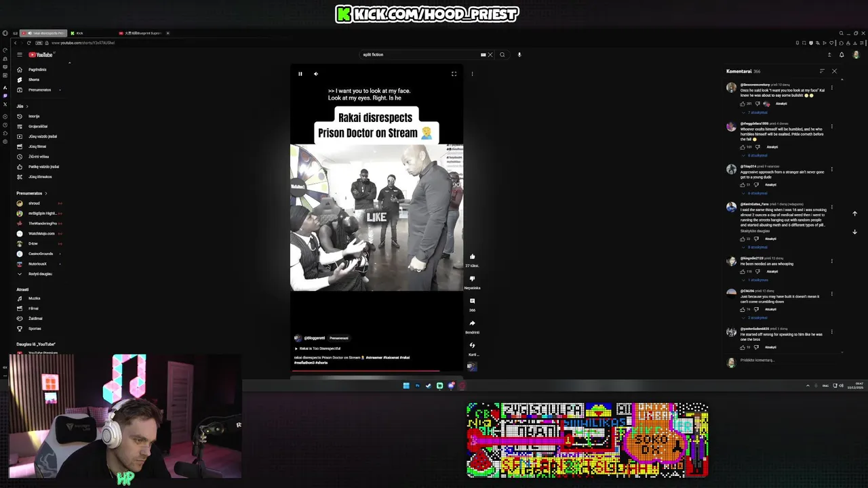Open Istorija history page
Viewport: 868px width, 488px height.
click(34, 117)
